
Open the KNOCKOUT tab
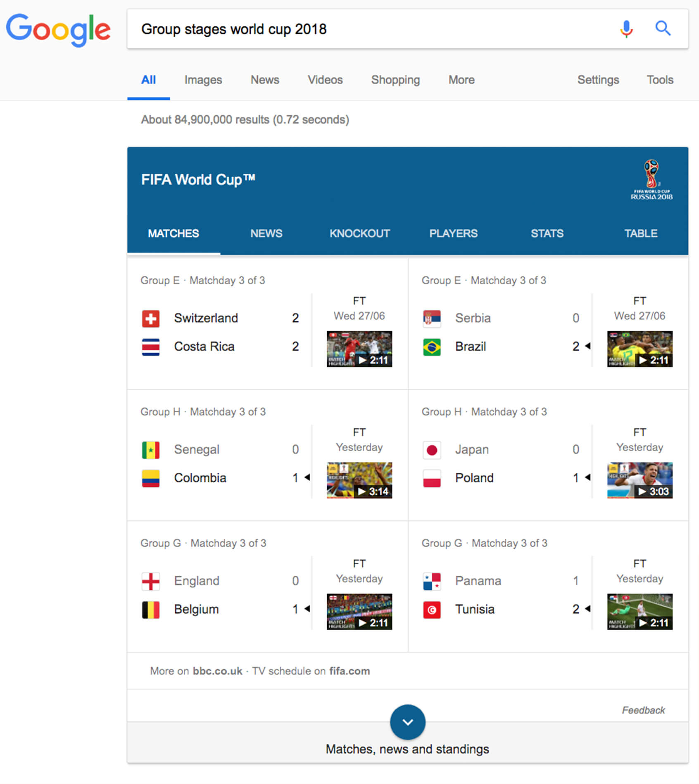360,234
